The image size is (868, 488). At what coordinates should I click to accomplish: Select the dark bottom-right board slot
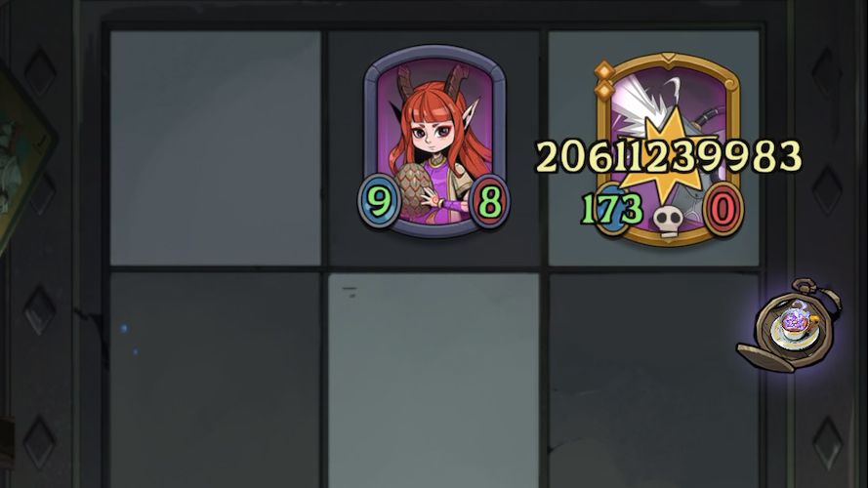tap(653, 380)
